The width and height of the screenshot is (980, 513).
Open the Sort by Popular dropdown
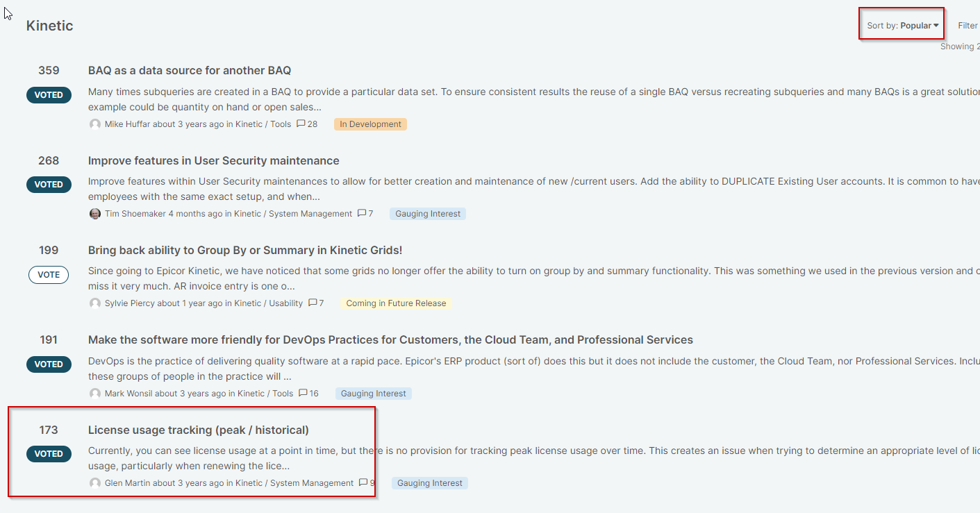(x=902, y=26)
